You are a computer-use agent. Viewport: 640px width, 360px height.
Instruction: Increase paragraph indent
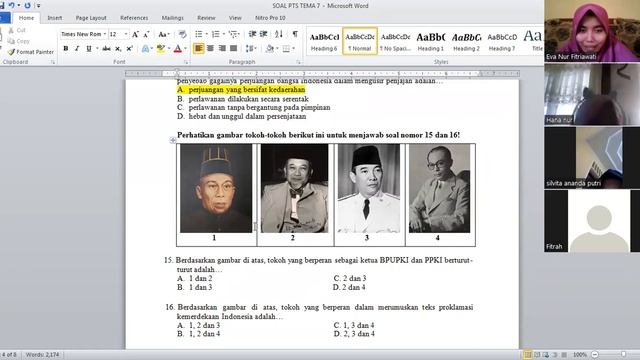[x=264, y=34]
